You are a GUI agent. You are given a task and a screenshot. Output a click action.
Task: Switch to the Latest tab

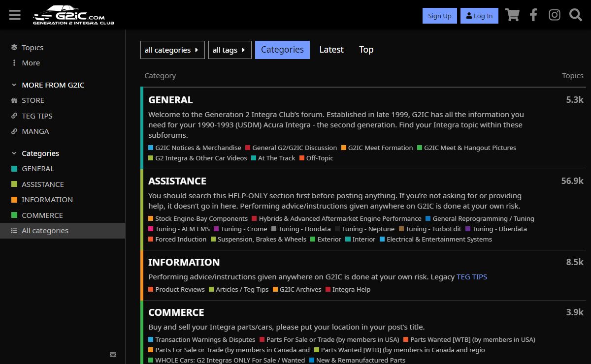(x=331, y=50)
